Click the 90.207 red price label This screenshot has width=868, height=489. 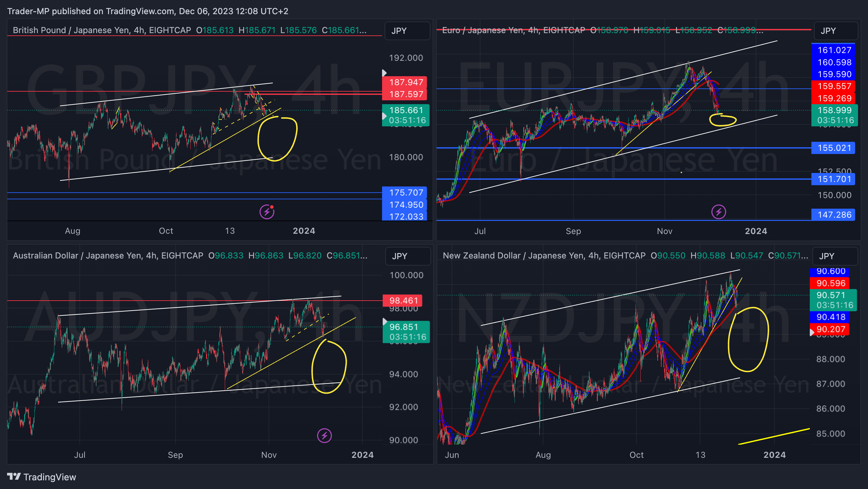[829, 329]
